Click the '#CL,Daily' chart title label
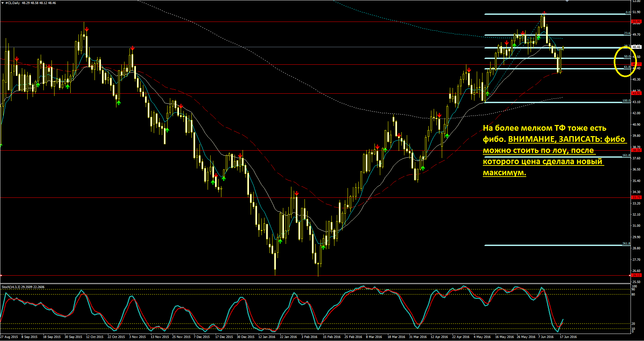The image size is (644, 341). [x=12, y=3]
